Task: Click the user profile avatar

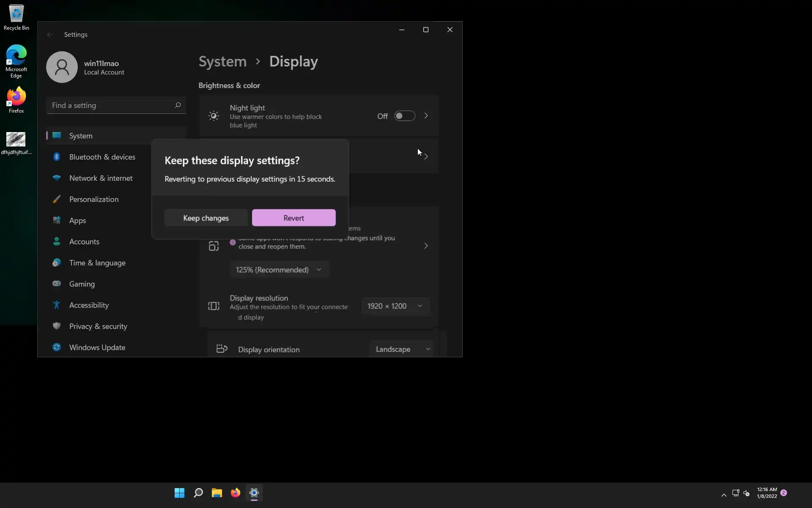Action: click(x=62, y=67)
